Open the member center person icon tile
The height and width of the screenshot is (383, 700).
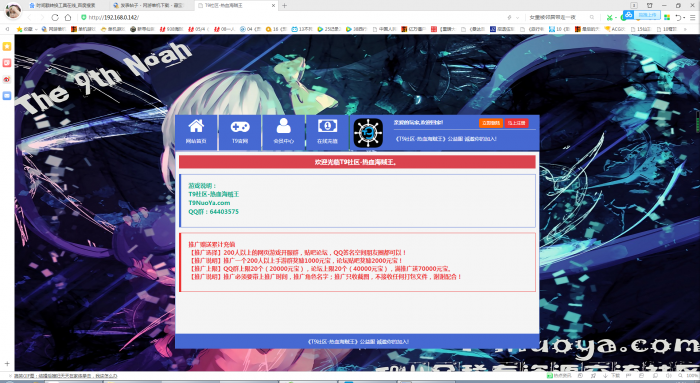283,132
